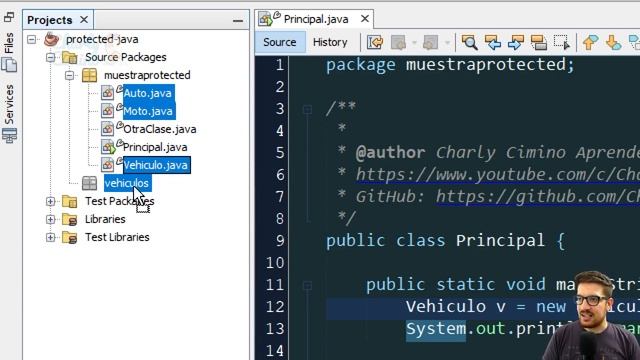Toggle Rectangular Selection icon
The height and width of the screenshot is (360, 640).
point(562,42)
